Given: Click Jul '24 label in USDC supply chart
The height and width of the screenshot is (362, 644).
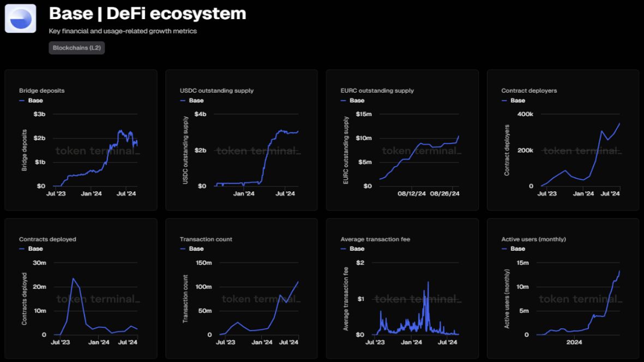Looking at the screenshot, I should point(285,194).
